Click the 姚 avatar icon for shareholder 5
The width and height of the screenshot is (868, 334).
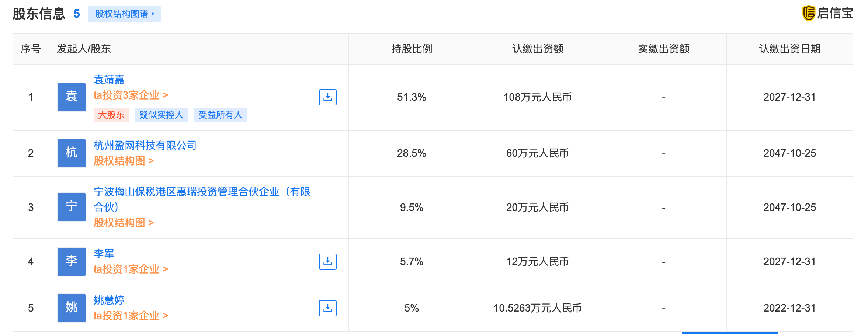point(71,308)
